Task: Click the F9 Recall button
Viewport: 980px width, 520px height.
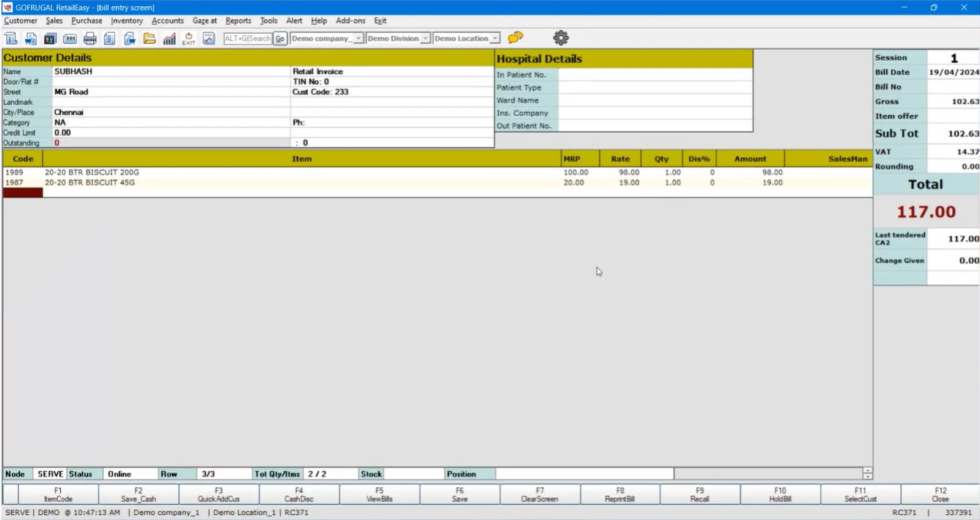Action: coord(700,494)
